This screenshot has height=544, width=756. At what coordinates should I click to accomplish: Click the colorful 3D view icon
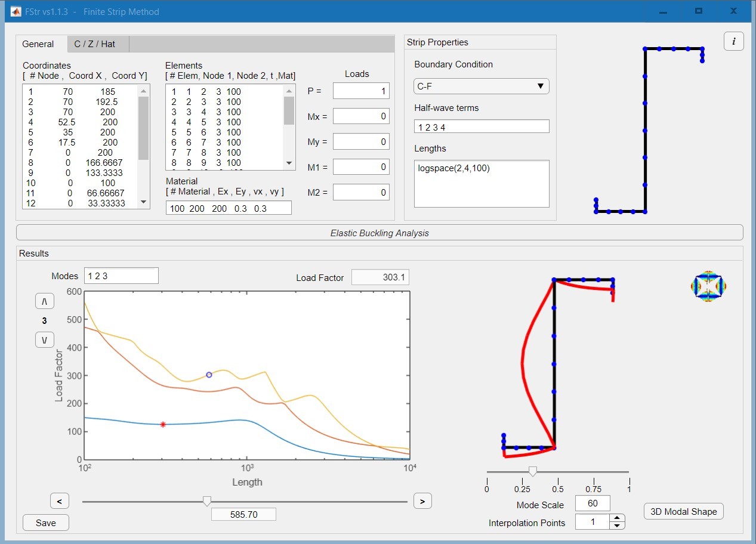[x=708, y=286]
